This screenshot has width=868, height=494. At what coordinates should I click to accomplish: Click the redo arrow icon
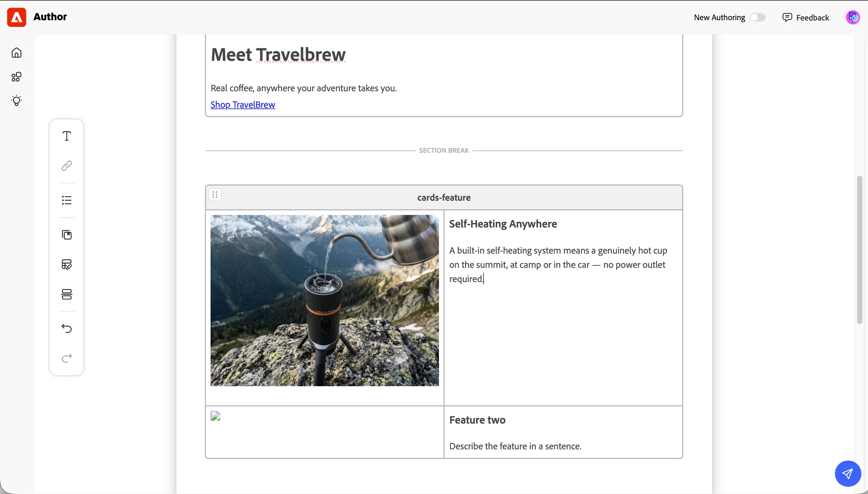67,358
